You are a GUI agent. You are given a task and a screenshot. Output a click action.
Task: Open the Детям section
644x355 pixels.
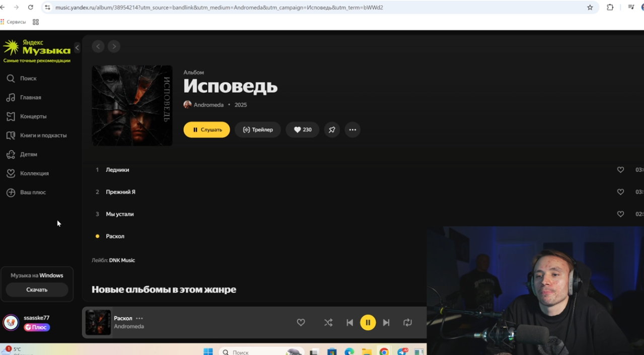(22, 155)
